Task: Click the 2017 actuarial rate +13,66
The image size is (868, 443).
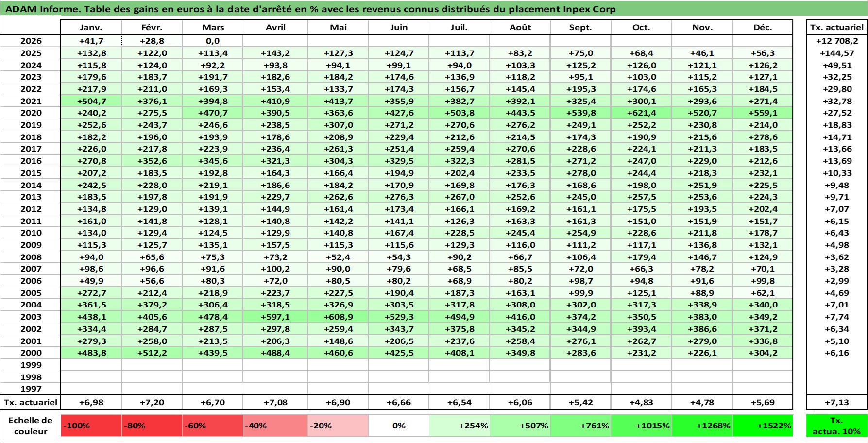Action: pyautogui.click(x=837, y=149)
